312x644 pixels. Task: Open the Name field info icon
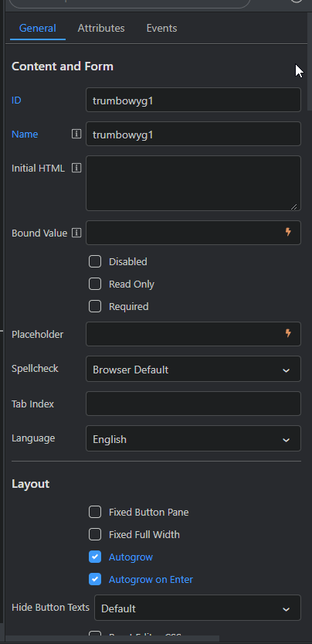(76, 134)
